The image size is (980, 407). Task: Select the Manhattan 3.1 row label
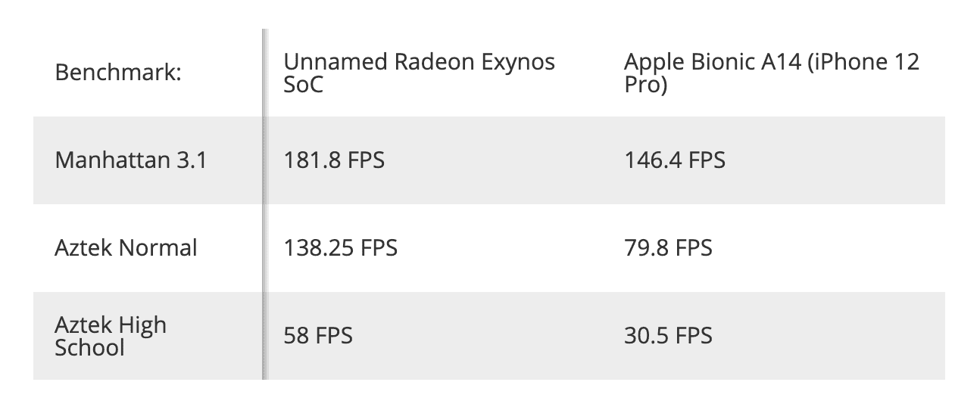tap(130, 160)
